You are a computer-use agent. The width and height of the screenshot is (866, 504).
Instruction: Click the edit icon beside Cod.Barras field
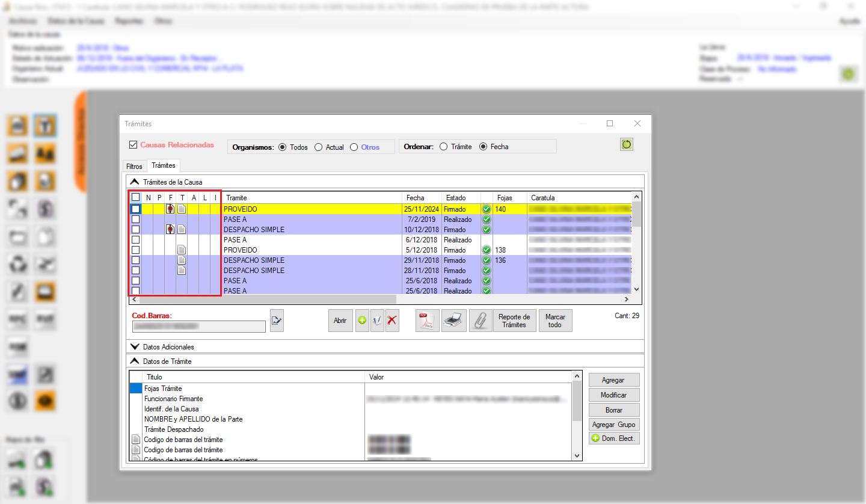pyautogui.click(x=277, y=321)
